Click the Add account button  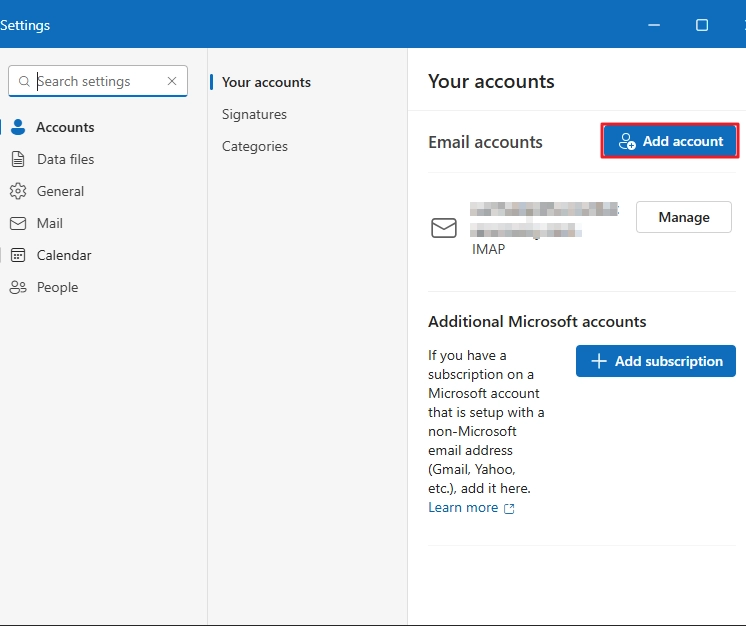click(x=670, y=141)
